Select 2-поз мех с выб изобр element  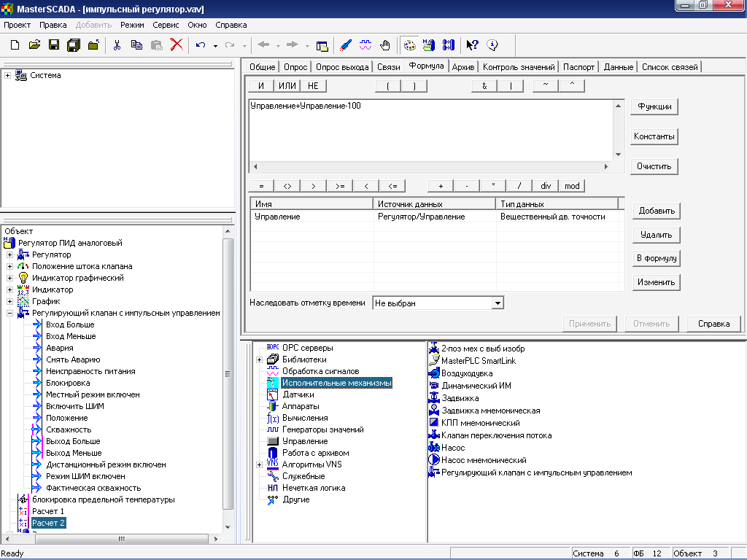[x=483, y=349]
